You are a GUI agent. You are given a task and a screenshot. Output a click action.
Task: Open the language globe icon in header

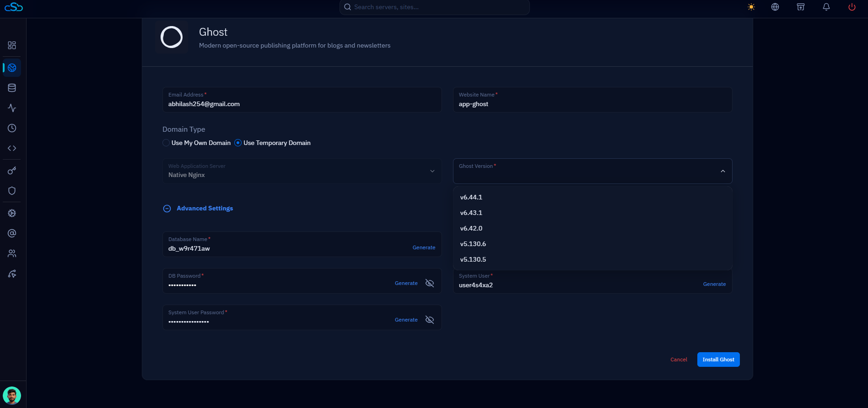tap(775, 7)
